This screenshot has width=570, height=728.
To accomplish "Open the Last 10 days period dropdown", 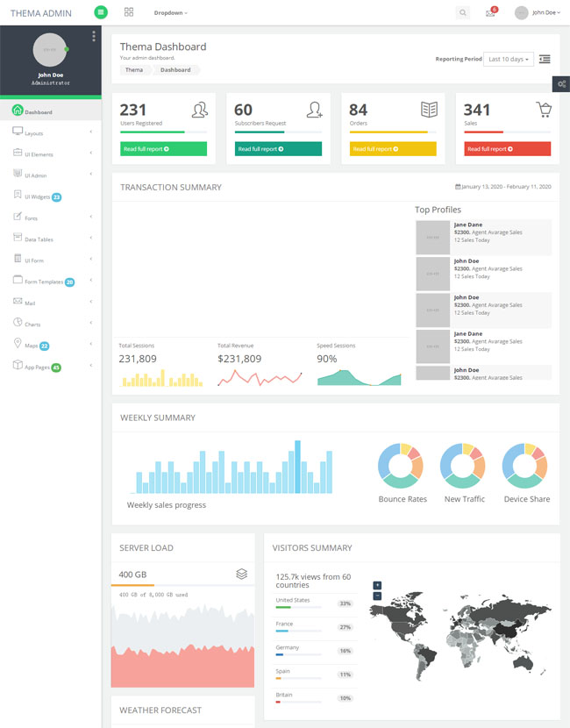I will (x=509, y=60).
